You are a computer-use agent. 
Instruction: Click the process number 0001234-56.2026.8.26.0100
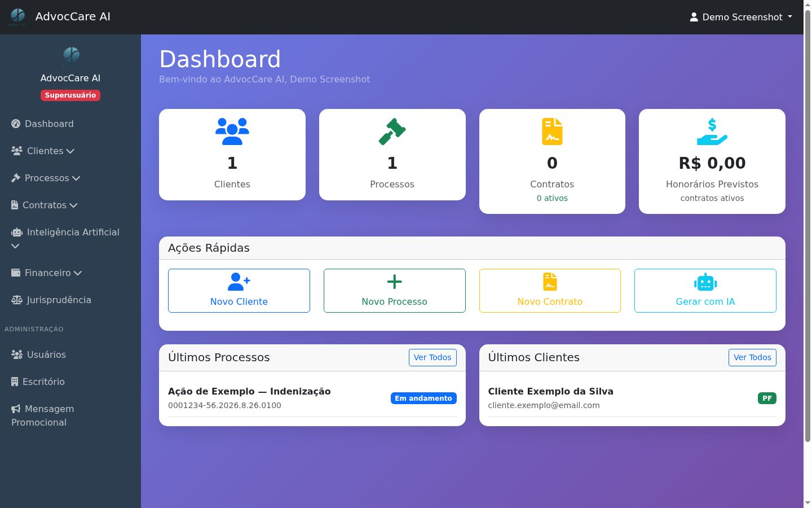224,405
